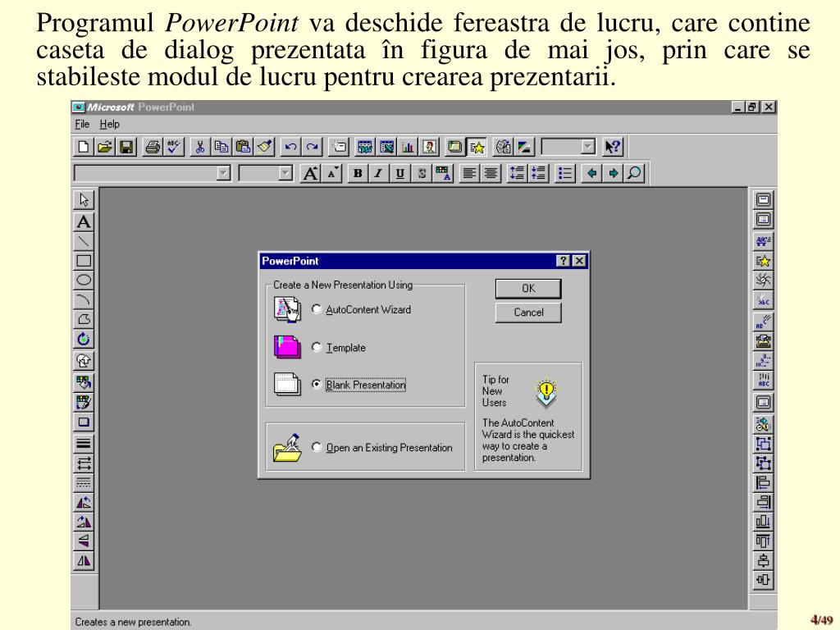Click the Dashed Lines tool icon
The image size is (840, 630).
tap(84, 482)
